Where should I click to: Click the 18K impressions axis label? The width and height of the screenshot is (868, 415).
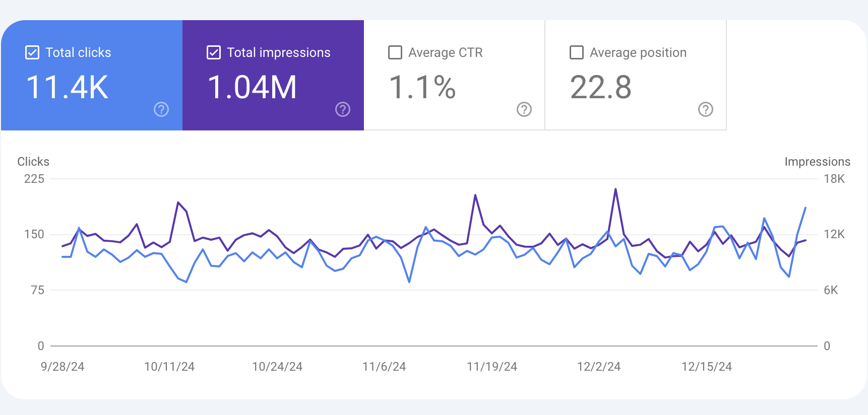coord(834,179)
